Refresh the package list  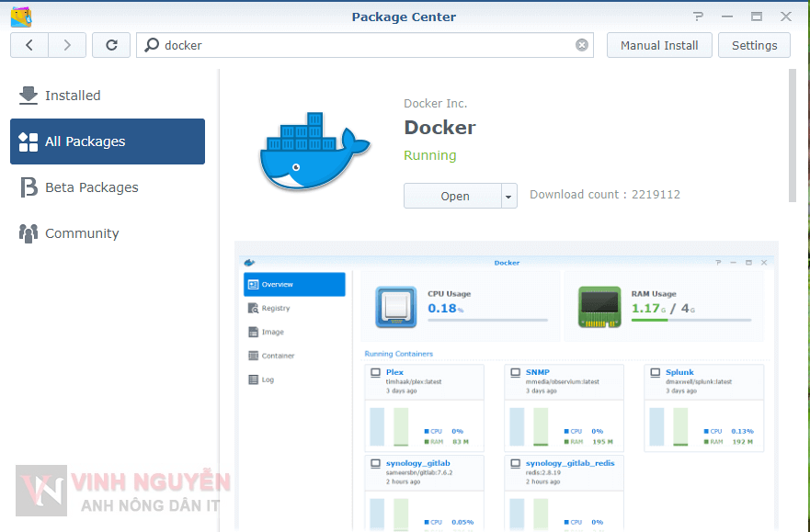pyautogui.click(x=111, y=45)
